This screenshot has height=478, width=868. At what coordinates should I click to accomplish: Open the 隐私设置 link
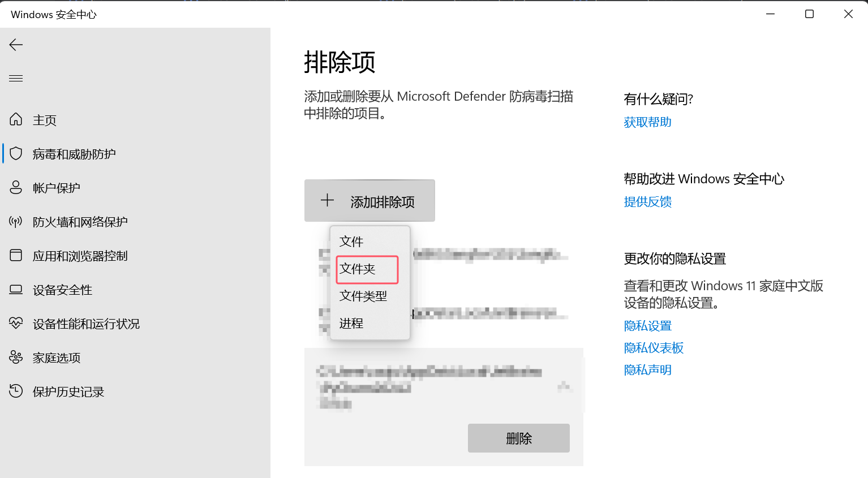tap(647, 326)
